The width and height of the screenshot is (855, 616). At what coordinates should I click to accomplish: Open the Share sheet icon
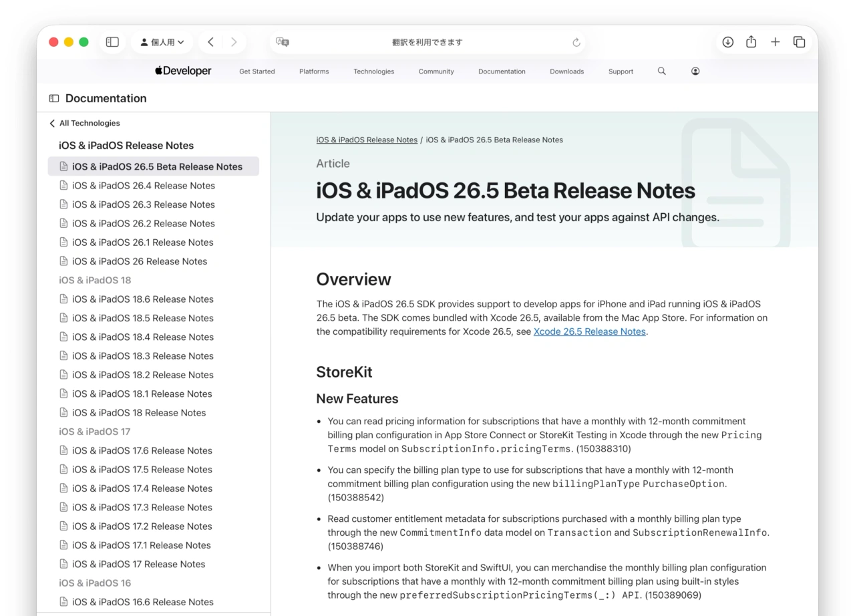(751, 42)
